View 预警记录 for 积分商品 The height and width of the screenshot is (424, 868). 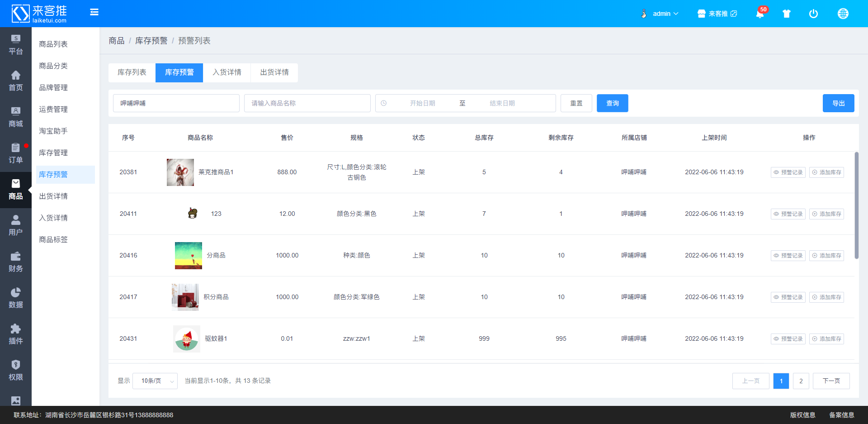point(788,297)
